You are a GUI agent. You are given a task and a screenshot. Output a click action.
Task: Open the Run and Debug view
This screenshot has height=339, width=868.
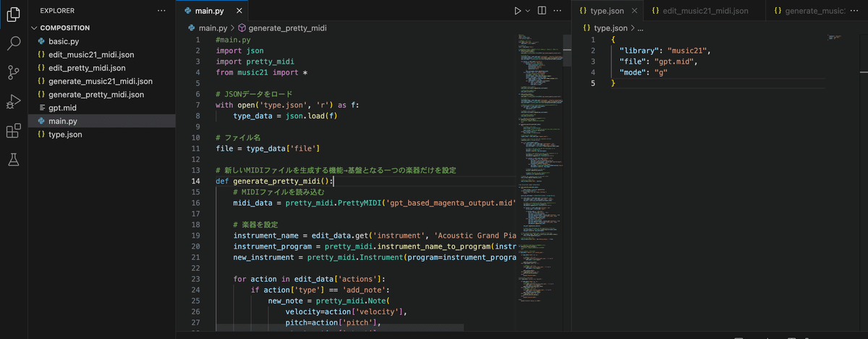point(13,101)
